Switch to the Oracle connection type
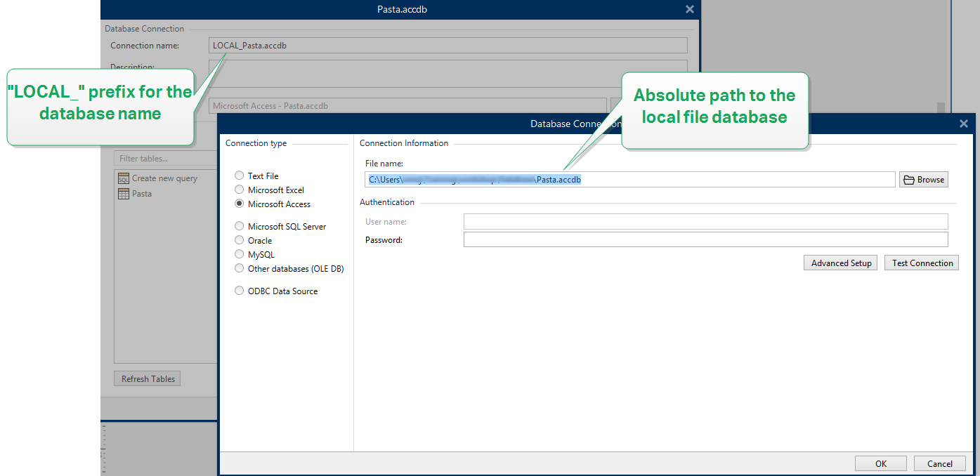This screenshot has height=476, width=980. click(239, 240)
